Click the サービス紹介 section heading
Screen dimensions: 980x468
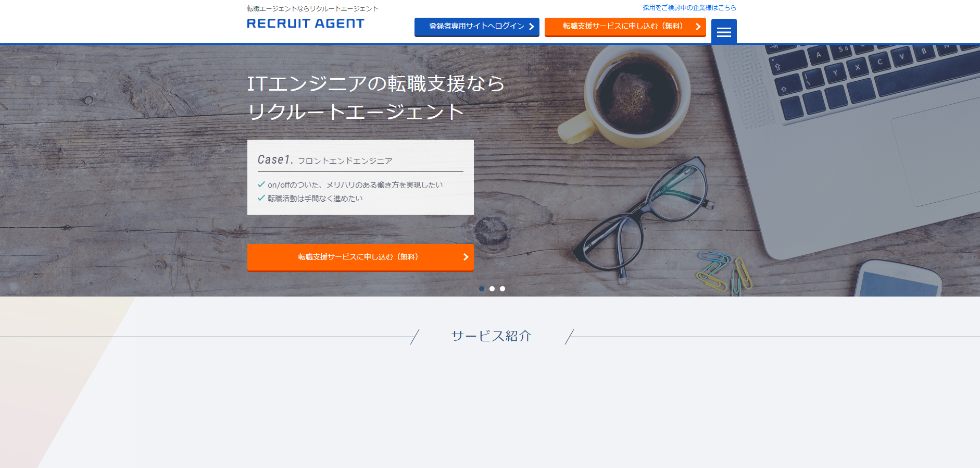click(x=491, y=336)
